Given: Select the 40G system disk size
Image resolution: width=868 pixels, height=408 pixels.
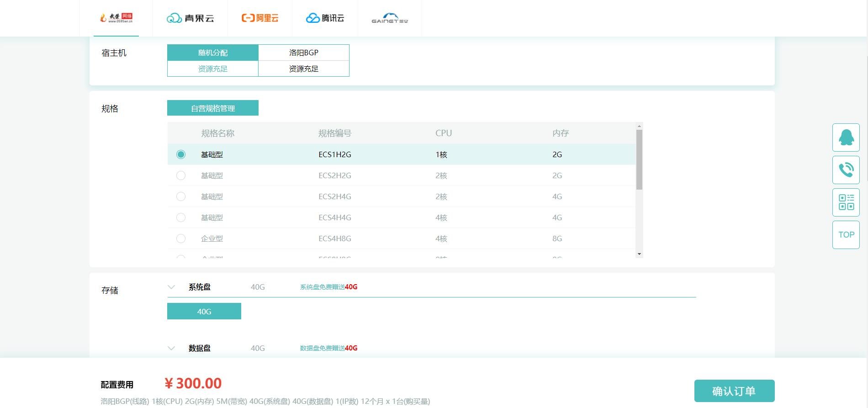Looking at the screenshot, I should click(204, 312).
